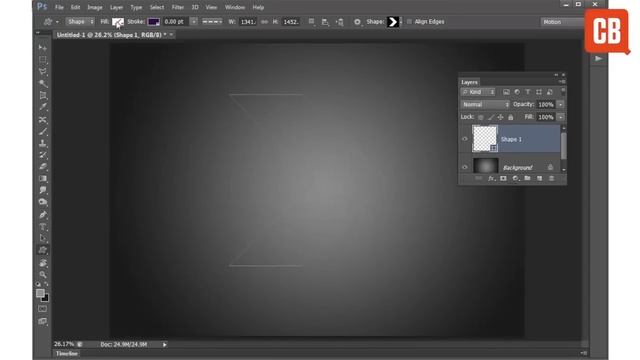Open the Layer menu
This screenshot has width=640, height=360.
[116, 7]
